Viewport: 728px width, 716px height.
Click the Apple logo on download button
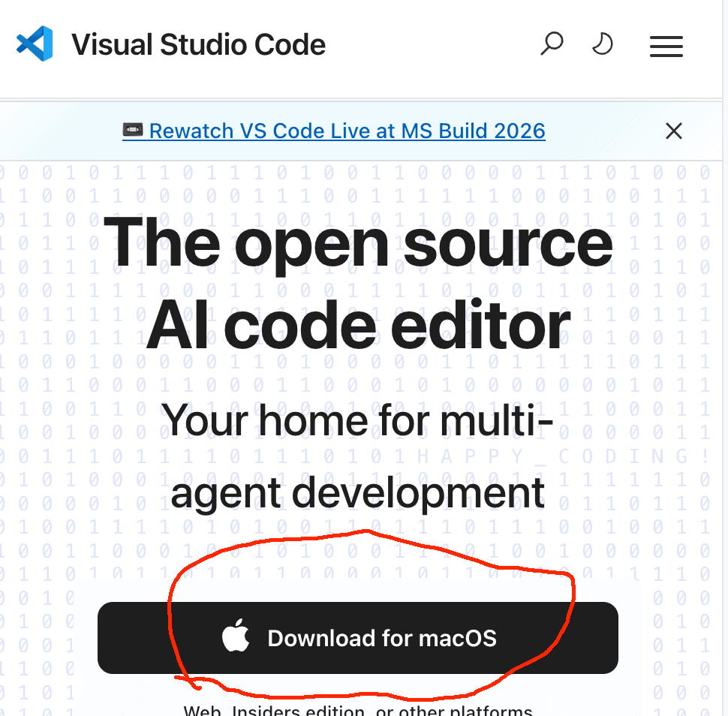(236, 635)
